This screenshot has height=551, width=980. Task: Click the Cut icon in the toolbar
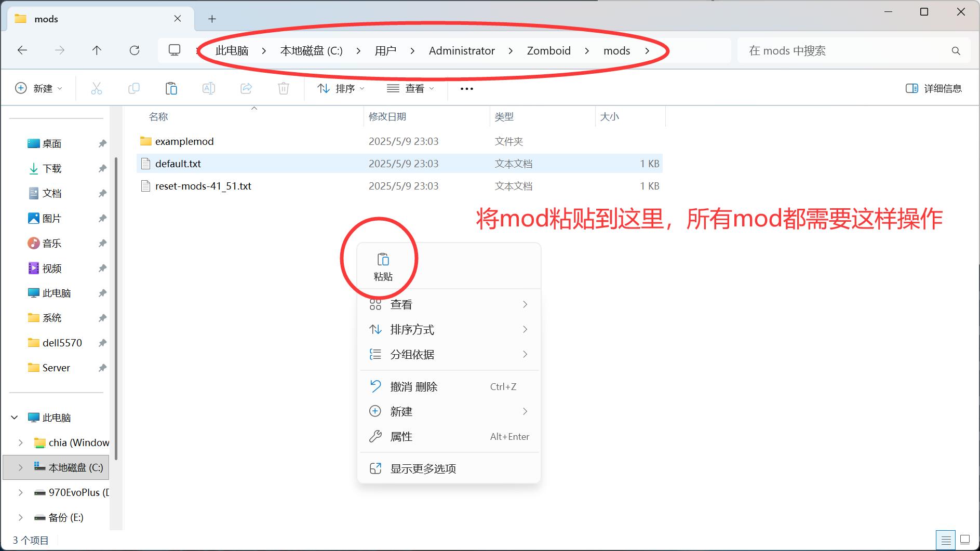pyautogui.click(x=96, y=88)
